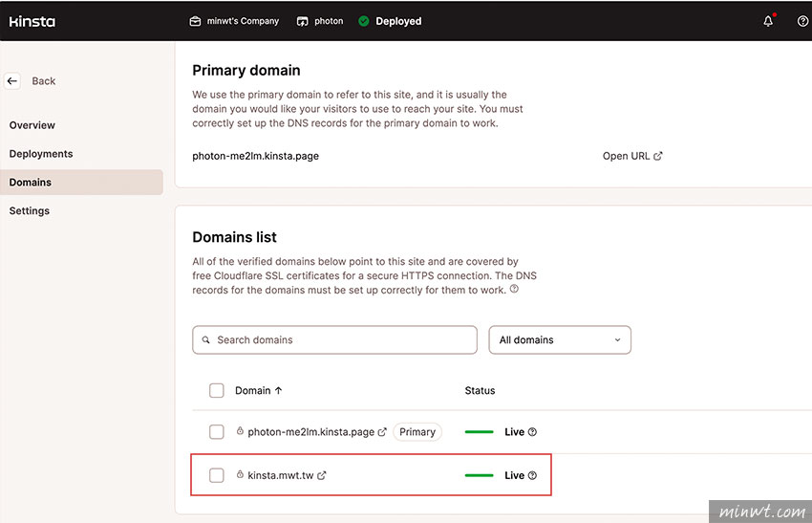
Task: Select the Domains sidebar item
Action: click(81, 182)
